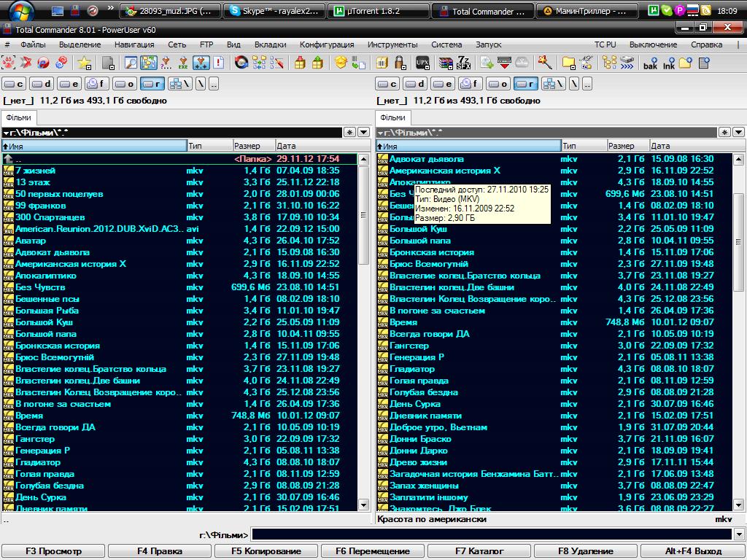Click the 7z SFX toolbar icon

pos(463,63)
